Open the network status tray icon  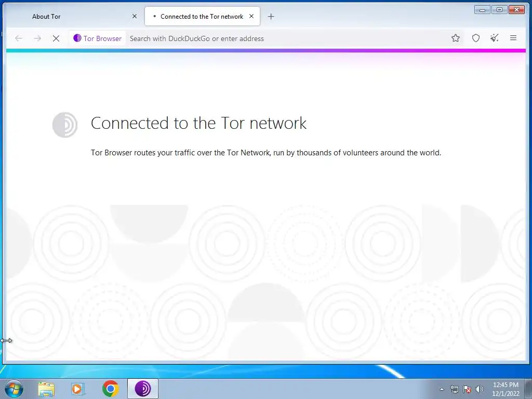pyautogui.click(x=454, y=389)
